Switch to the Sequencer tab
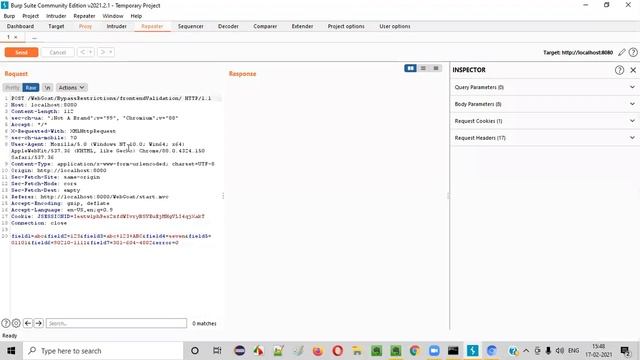 191,26
